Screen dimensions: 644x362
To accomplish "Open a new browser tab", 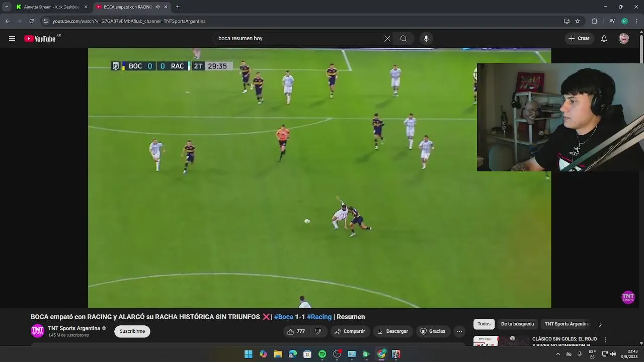I will click(x=178, y=7).
